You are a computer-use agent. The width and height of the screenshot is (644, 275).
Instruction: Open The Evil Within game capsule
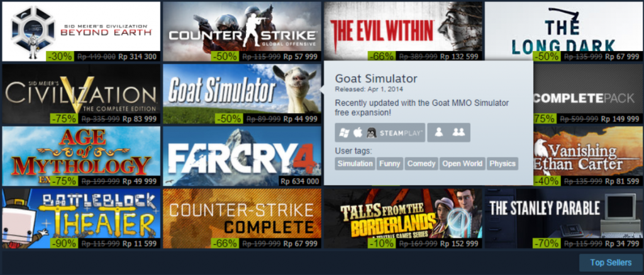point(403,31)
